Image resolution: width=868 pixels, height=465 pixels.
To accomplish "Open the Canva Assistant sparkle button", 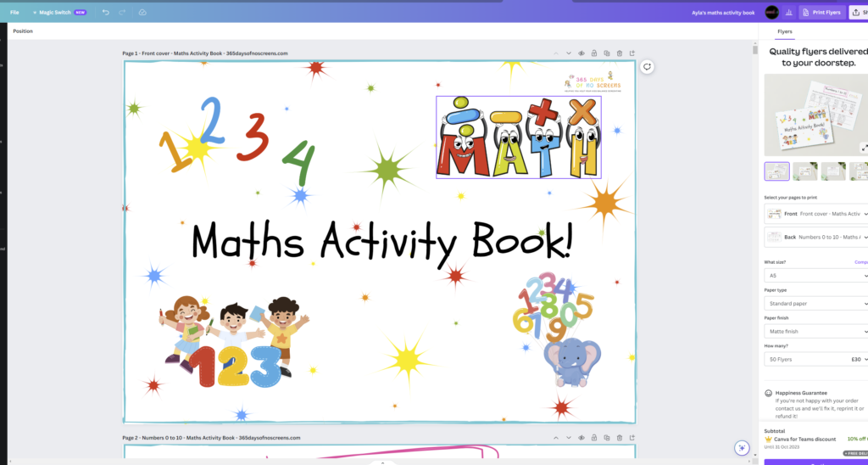I will [742, 447].
